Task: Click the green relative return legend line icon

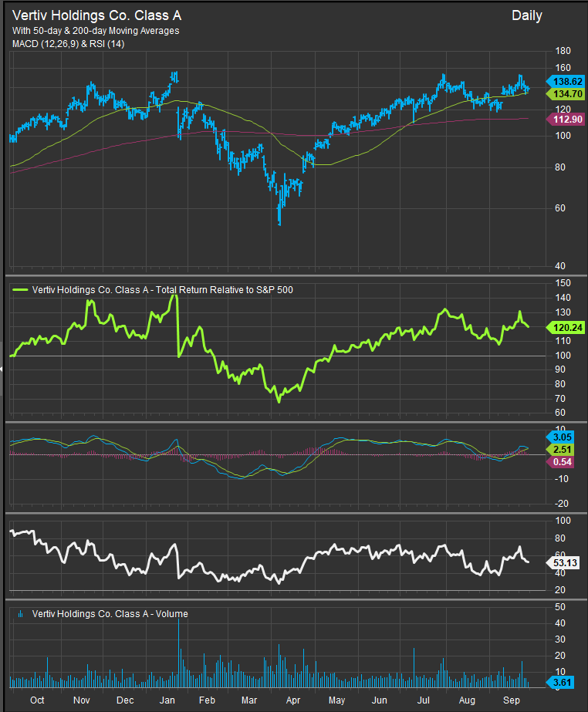Action: [x=20, y=290]
